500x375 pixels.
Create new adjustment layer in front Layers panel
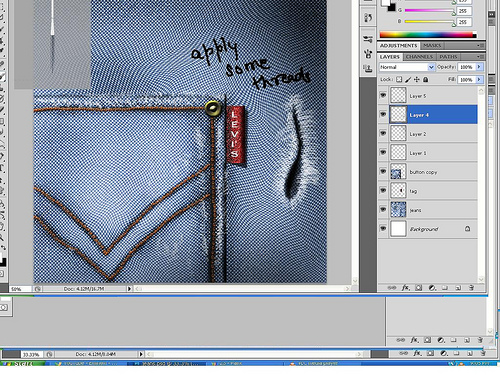click(432, 288)
